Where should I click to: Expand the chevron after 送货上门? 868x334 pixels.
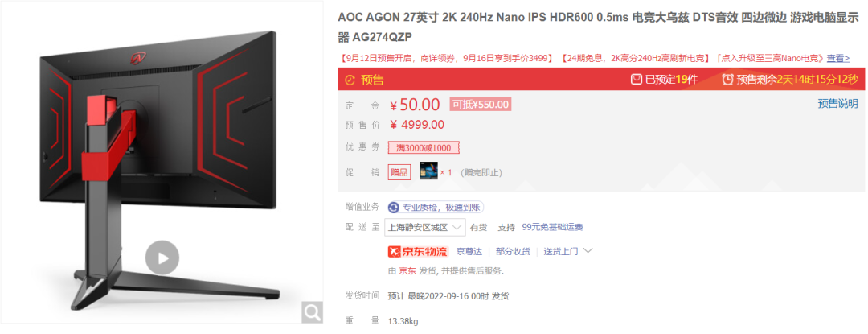click(x=588, y=251)
